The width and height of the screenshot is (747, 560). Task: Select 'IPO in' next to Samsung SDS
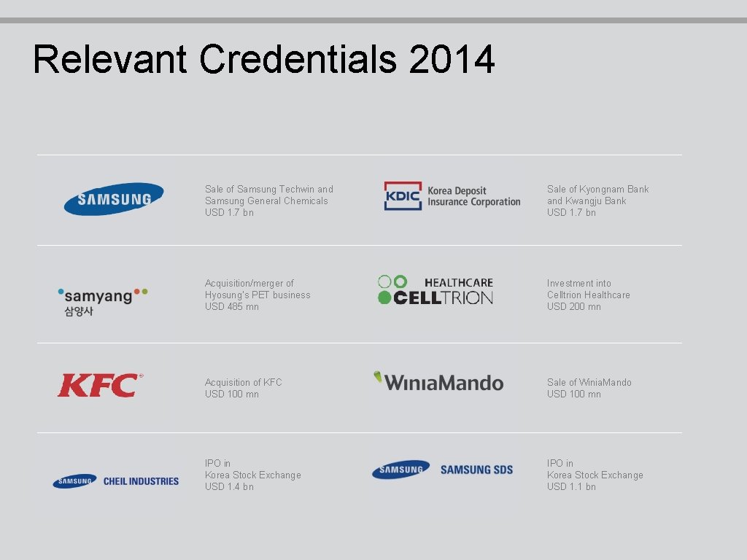pos(560,463)
